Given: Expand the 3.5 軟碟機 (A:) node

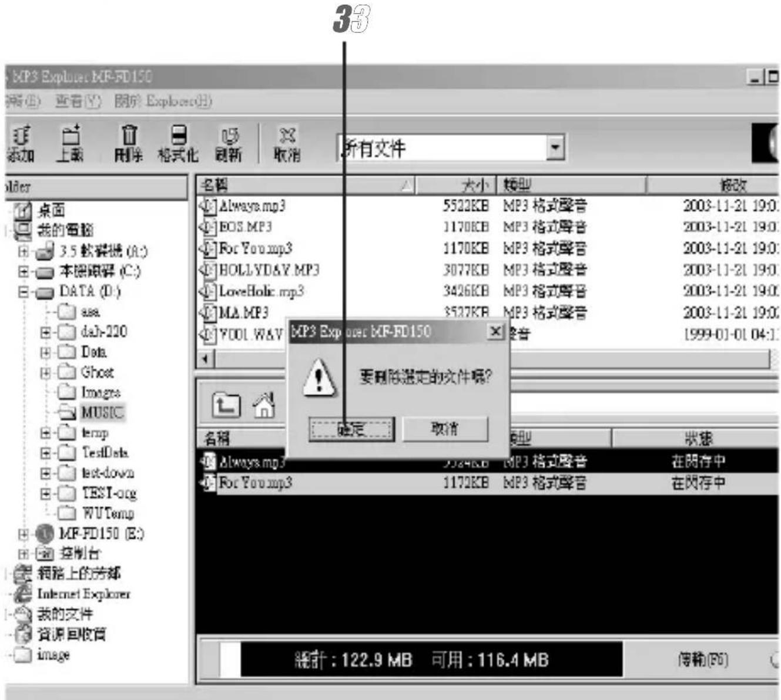Looking at the screenshot, I should 24,251.
